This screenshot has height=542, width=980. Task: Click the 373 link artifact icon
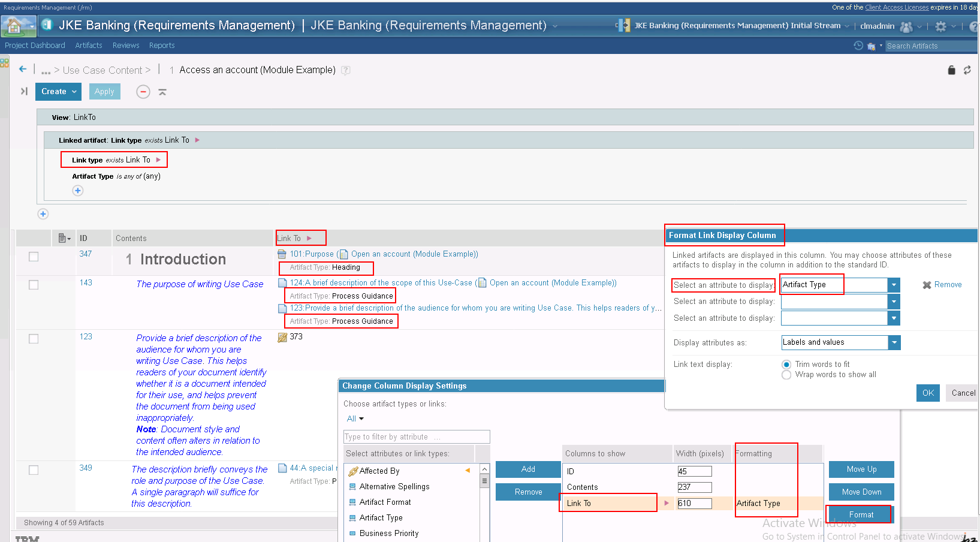click(x=282, y=338)
